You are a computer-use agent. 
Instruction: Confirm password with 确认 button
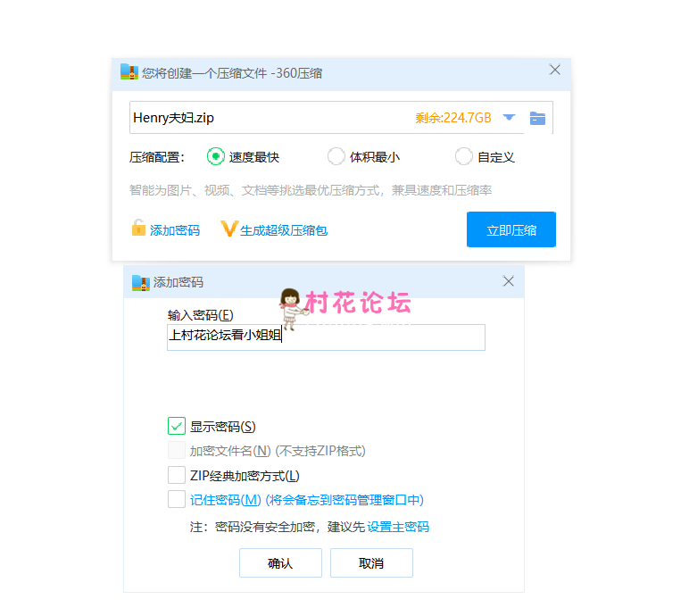pos(280,563)
